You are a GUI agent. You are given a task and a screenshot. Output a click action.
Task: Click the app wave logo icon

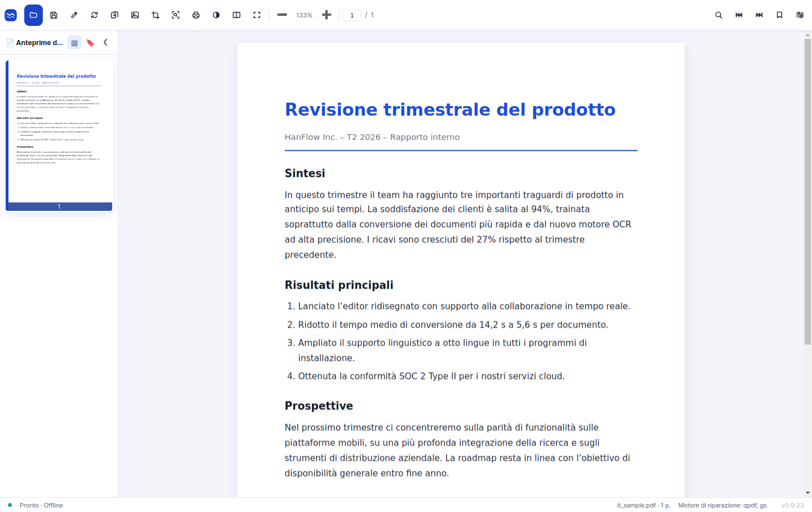(11, 15)
